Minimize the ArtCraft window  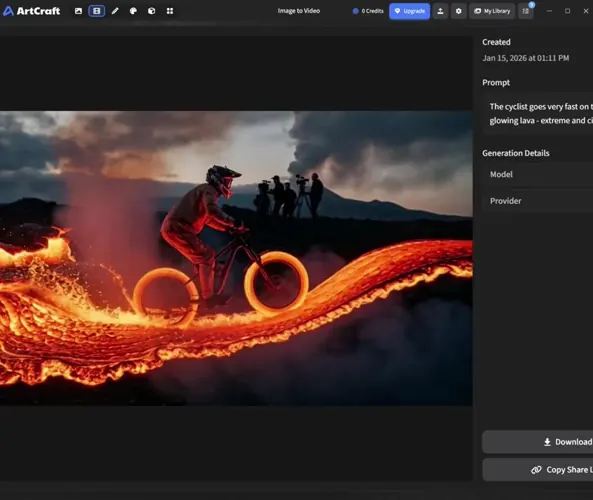pyautogui.click(x=549, y=11)
